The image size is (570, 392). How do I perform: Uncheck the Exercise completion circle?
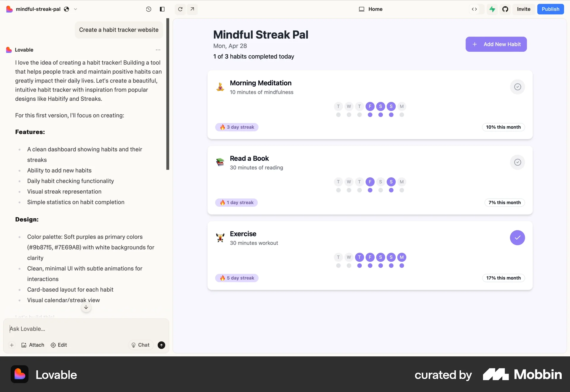[517, 238]
